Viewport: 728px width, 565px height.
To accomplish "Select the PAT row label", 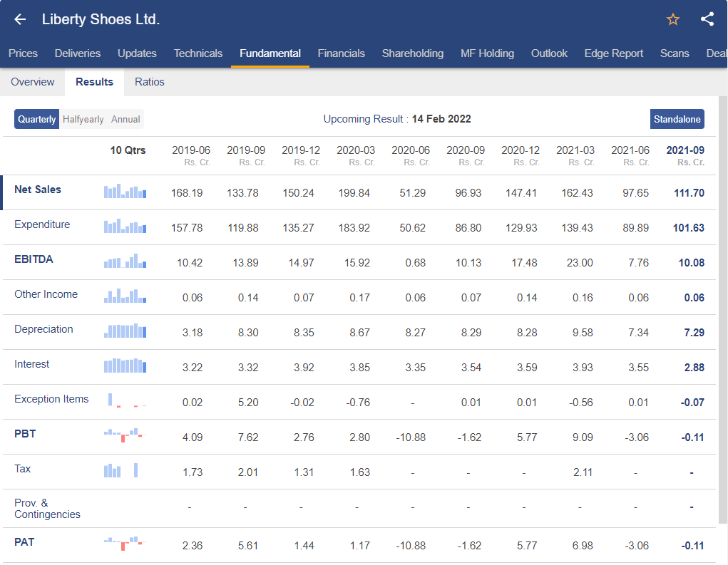I will click(x=24, y=542).
